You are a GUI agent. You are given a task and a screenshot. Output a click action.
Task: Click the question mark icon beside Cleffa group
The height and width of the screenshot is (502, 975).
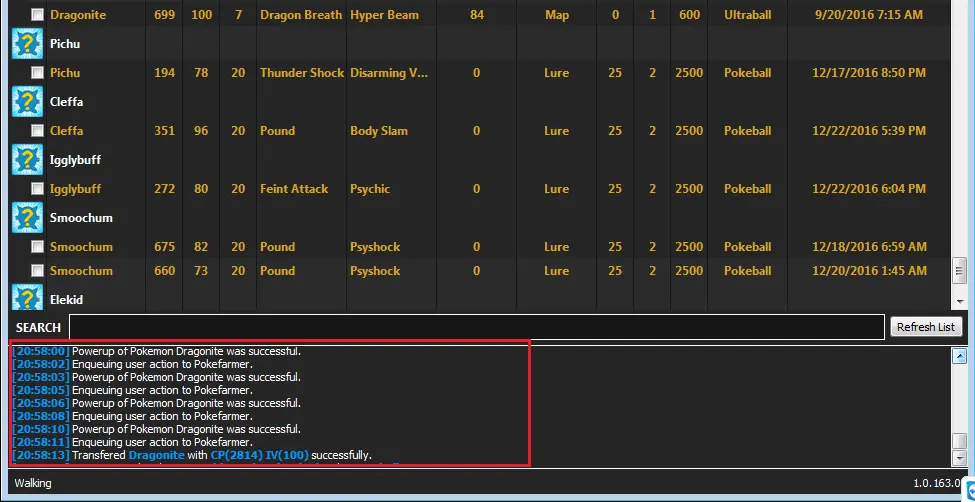(x=26, y=102)
